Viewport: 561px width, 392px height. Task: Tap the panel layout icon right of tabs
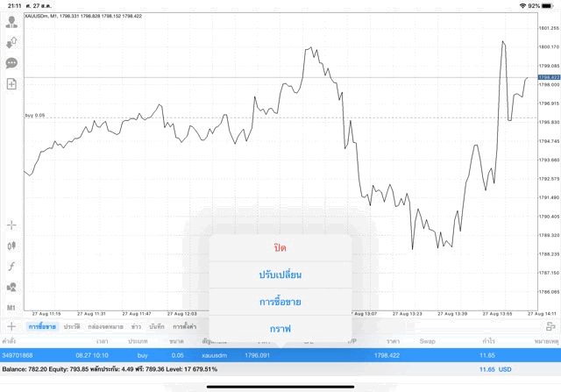(548, 326)
